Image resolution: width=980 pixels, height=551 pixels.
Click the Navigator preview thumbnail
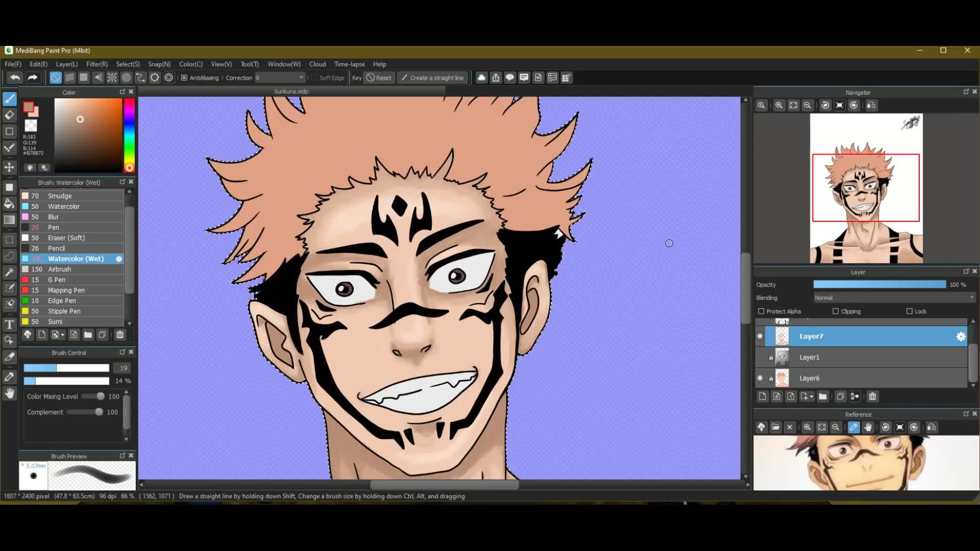[x=866, y=188]
